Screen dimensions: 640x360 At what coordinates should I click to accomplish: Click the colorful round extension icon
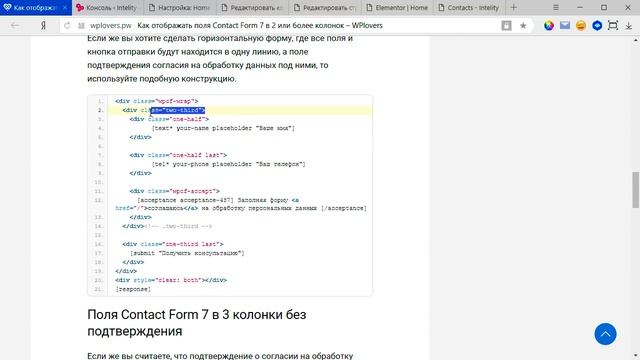coord(549,25)
